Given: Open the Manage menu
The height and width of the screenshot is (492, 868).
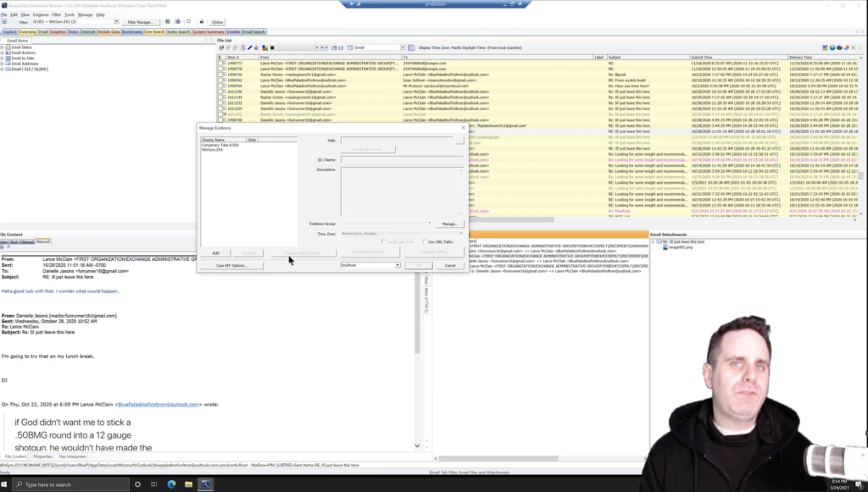Looking at the screenshot, I should [x=86, y=15].
